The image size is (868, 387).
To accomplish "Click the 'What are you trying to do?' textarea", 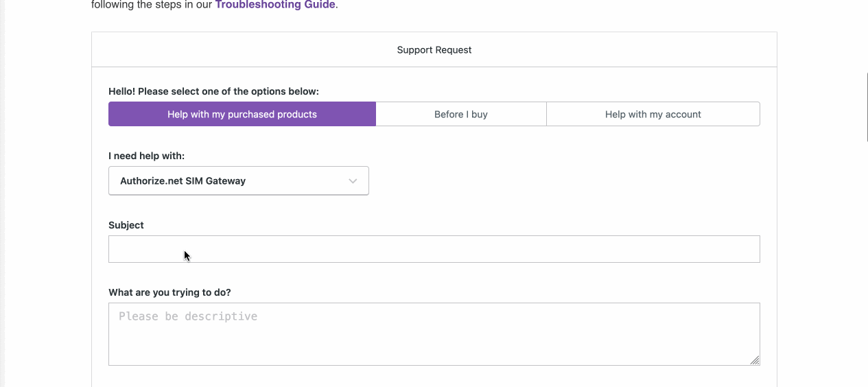I will (x=434, y=334).
